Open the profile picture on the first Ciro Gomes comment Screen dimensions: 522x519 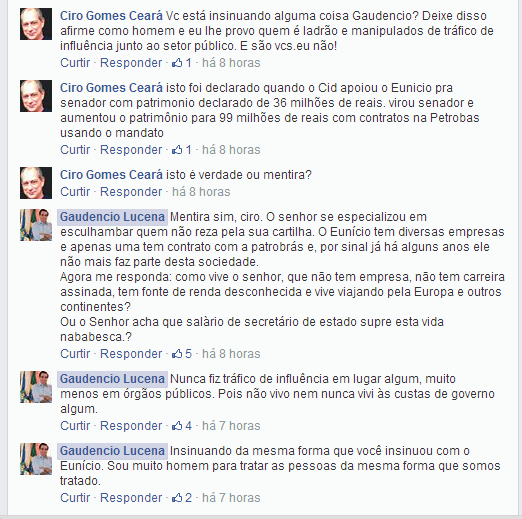[36, 24]
